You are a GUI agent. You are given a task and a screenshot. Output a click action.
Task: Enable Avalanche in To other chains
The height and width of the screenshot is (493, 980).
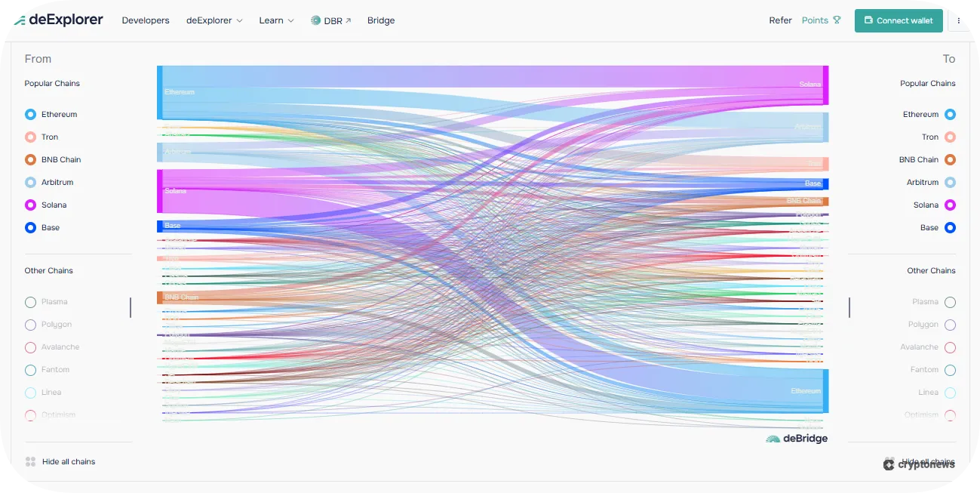pyautogui.click(x=928, y=347)
